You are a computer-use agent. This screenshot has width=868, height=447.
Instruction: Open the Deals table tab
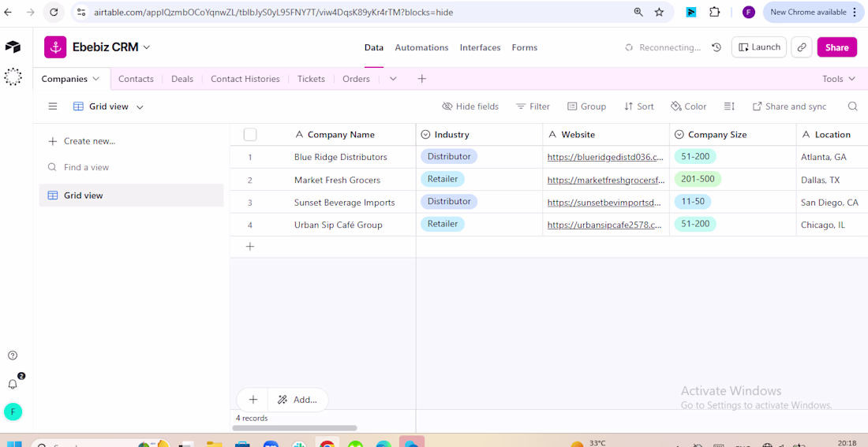coord(182,79)
